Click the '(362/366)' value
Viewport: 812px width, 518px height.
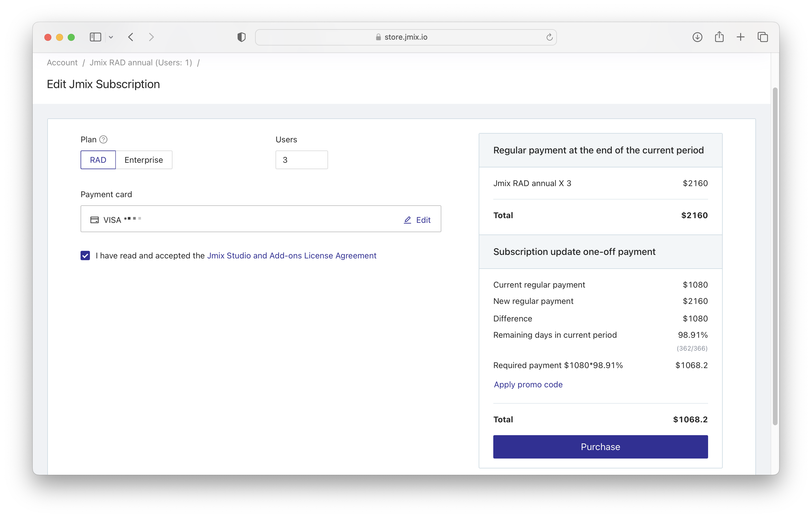692,348
